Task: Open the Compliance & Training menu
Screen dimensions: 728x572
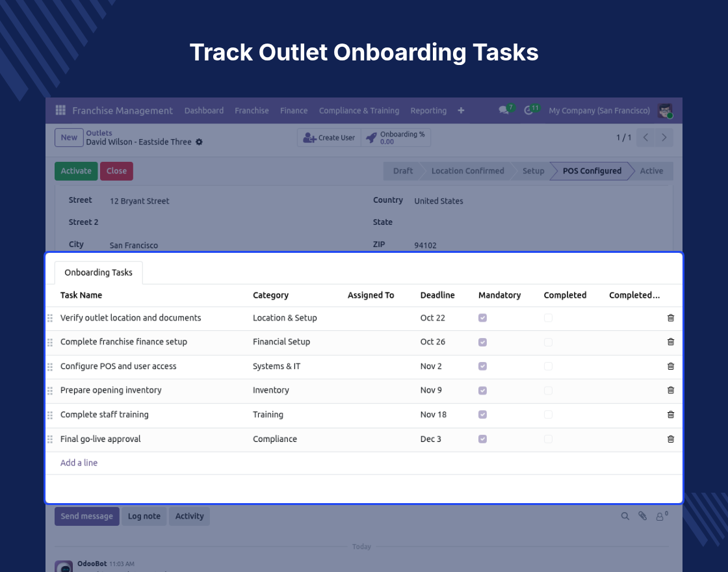Action: pos(359,110)
